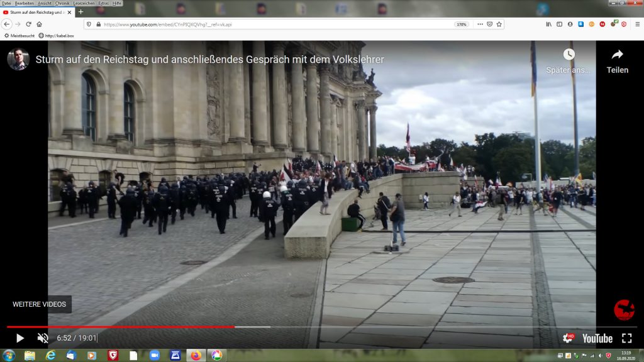Play the paused YouTube video

coord(19,338)
